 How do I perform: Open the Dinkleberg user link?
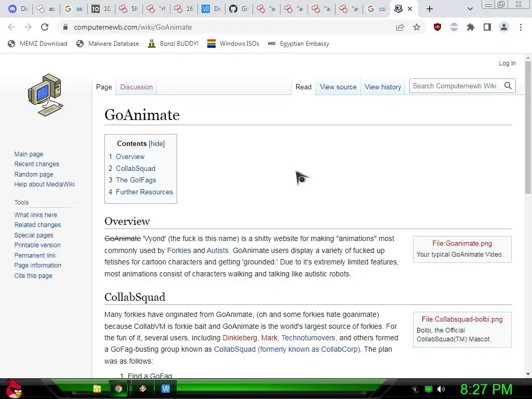pyautogui.click(x=240, y=338)
